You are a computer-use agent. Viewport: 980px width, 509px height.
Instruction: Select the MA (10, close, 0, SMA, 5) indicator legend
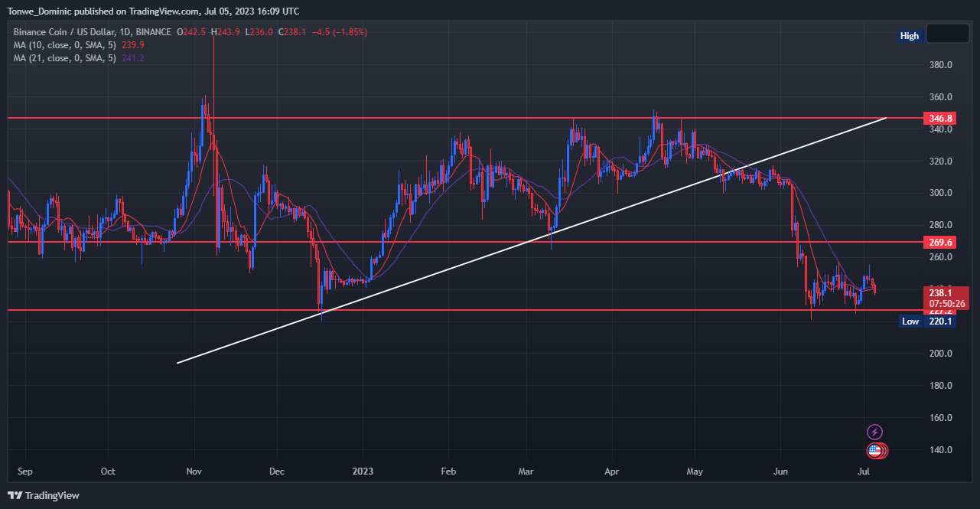point(65,45)
